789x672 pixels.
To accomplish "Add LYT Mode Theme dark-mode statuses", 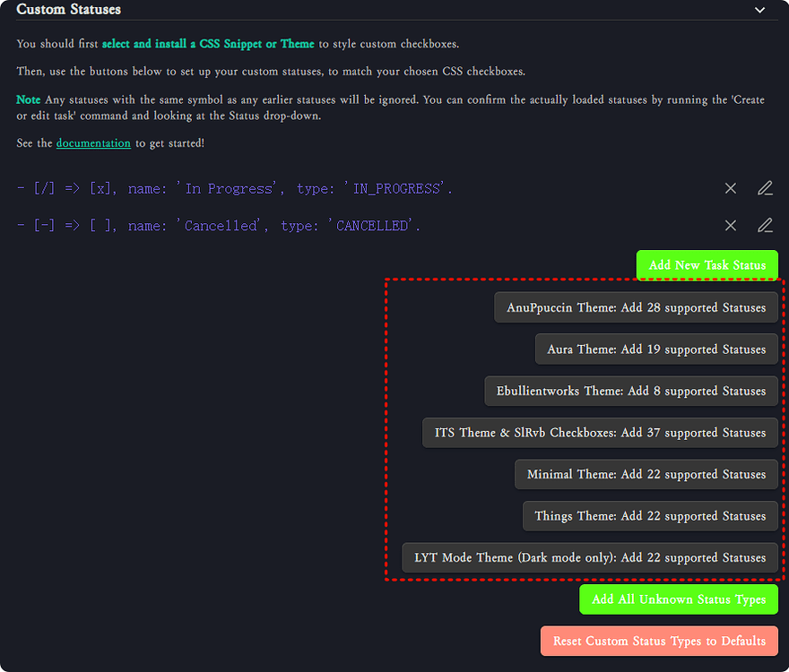I will coord(589,557).
